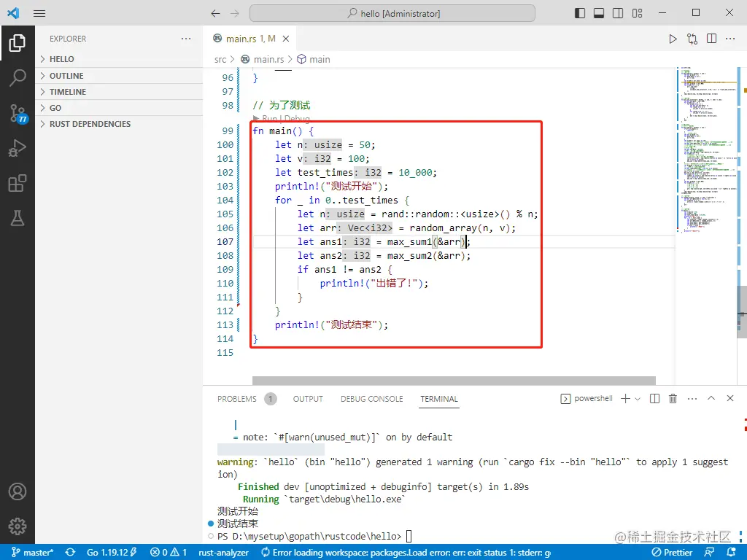Click the terminal prompt input area
Image resolution: width=747 pixels, height=560 pixels.
point(409,536)
